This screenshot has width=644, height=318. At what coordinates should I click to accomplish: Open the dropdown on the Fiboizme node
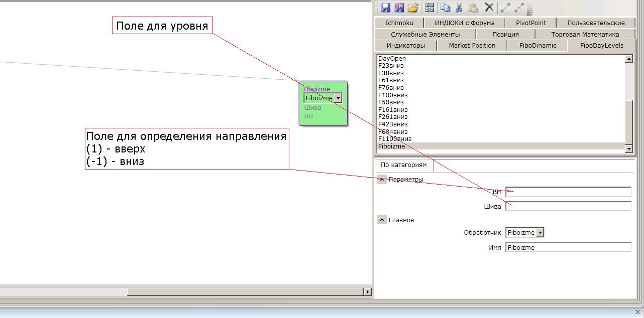point(338,98)
